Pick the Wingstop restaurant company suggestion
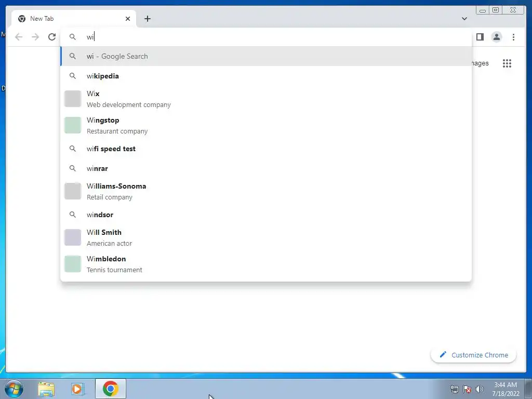 click(266, 126)
